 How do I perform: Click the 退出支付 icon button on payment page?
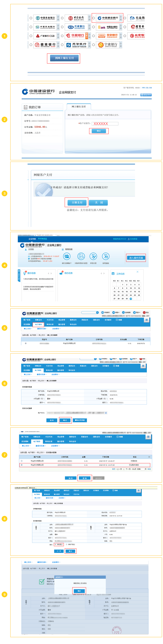click(x=146, y=95)
